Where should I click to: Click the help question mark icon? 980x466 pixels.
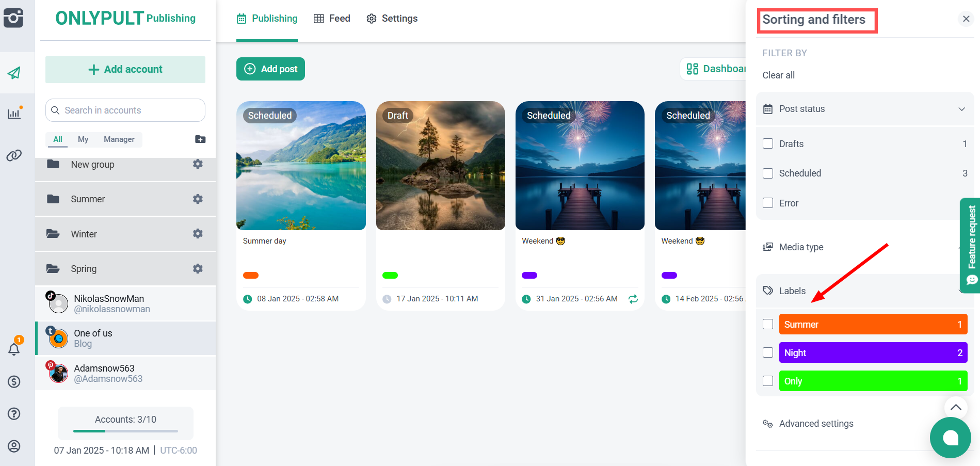click(x=14, y=414)
